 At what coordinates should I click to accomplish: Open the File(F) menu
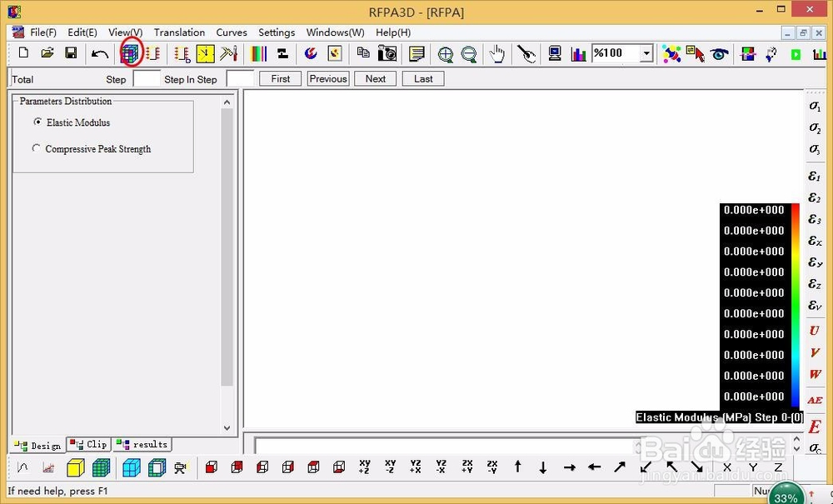pyautogui.click(x=43, y=32)
